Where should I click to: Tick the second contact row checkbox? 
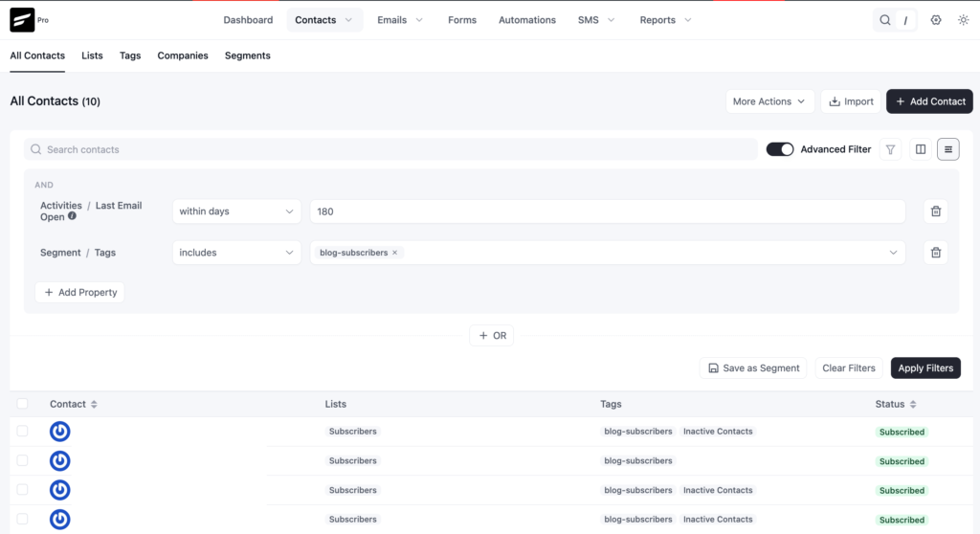pos(23,460)
